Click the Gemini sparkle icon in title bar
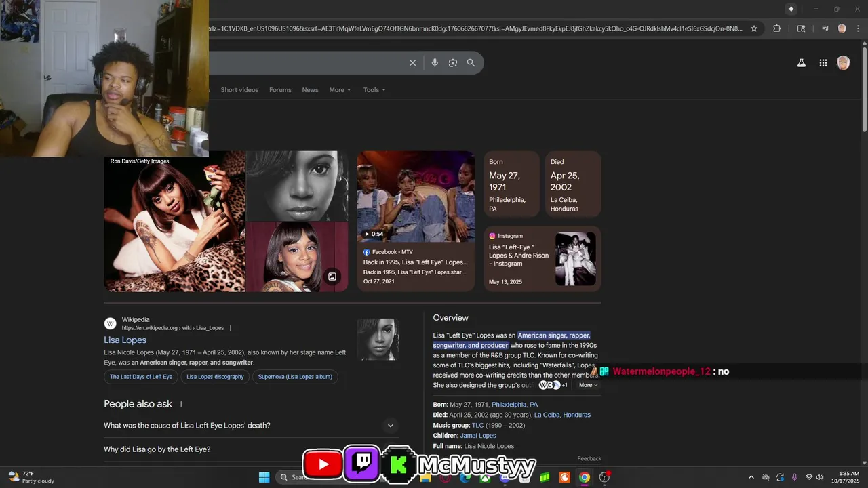This screenshot has height=488, width=868. [x=791, y=9]
